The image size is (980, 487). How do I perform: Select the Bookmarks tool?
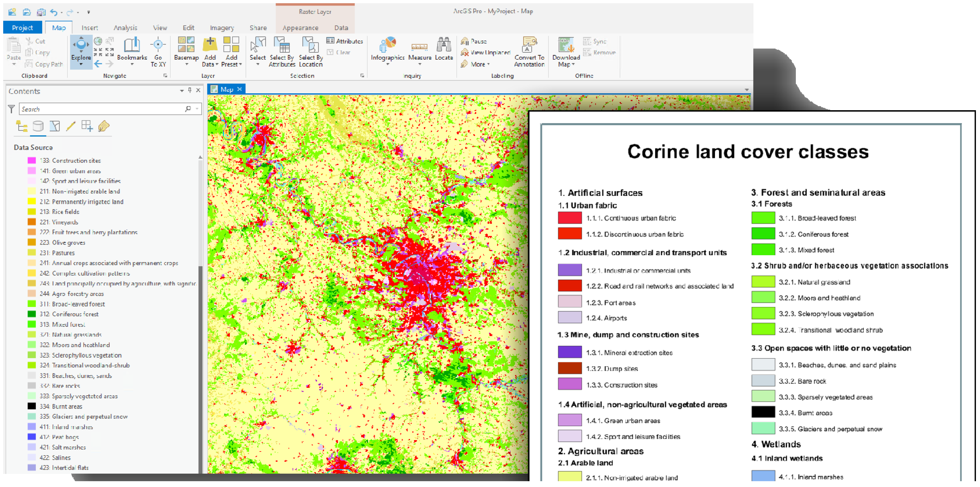[132, 51]
